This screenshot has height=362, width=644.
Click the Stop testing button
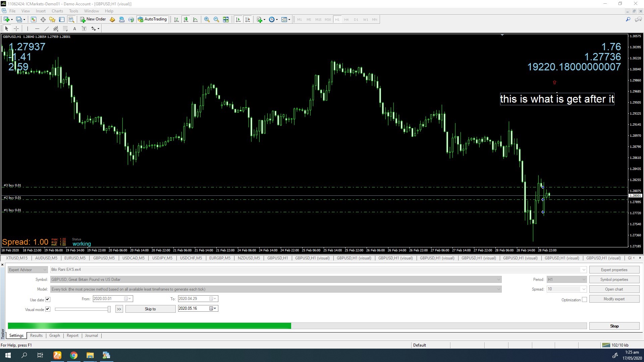click(x=614, y=326)
